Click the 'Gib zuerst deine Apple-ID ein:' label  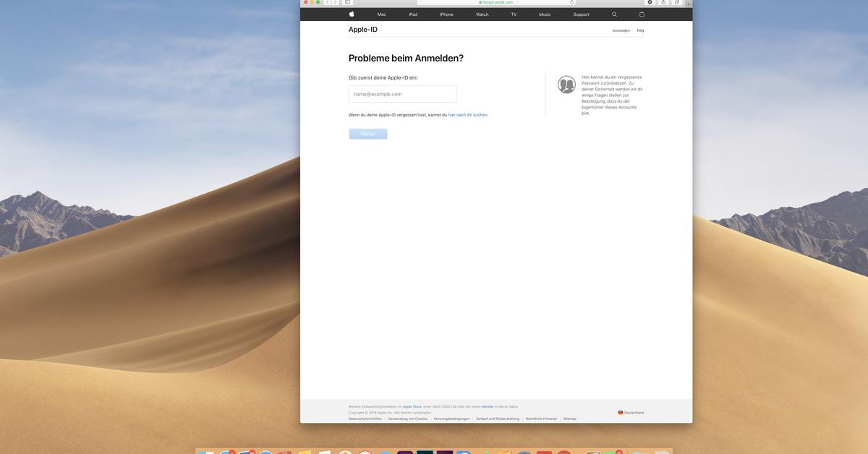click(x=383, y=77)
